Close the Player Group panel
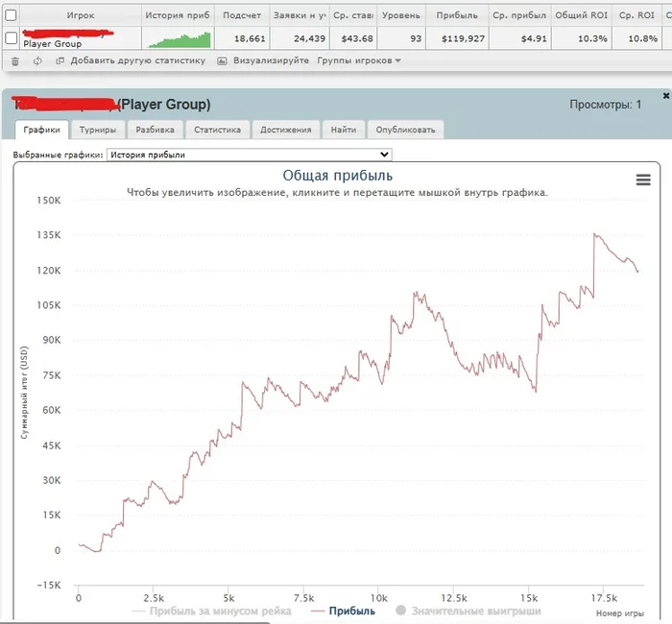Screen dimensions: 672x624 pyautogui.click(x=666, y=96)
